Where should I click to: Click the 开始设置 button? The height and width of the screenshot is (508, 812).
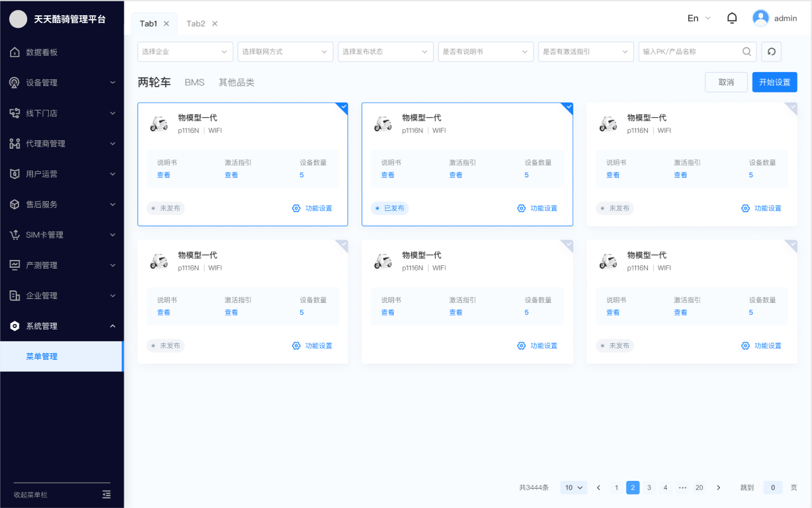tap(774, 82)
